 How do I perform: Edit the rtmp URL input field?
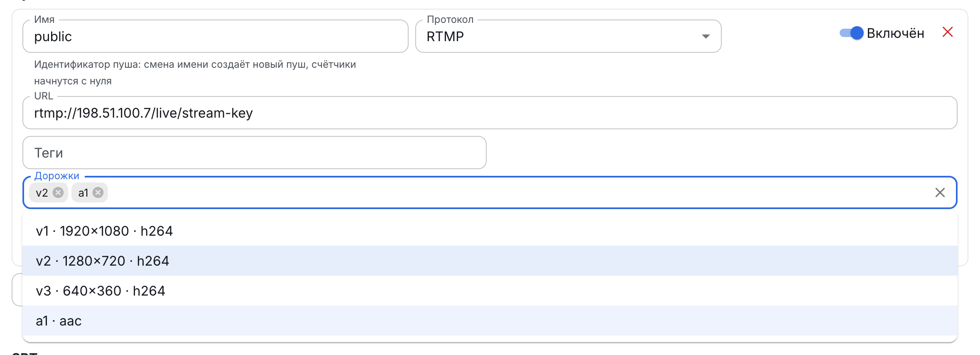pyautogui.click(x=490, y=113)
